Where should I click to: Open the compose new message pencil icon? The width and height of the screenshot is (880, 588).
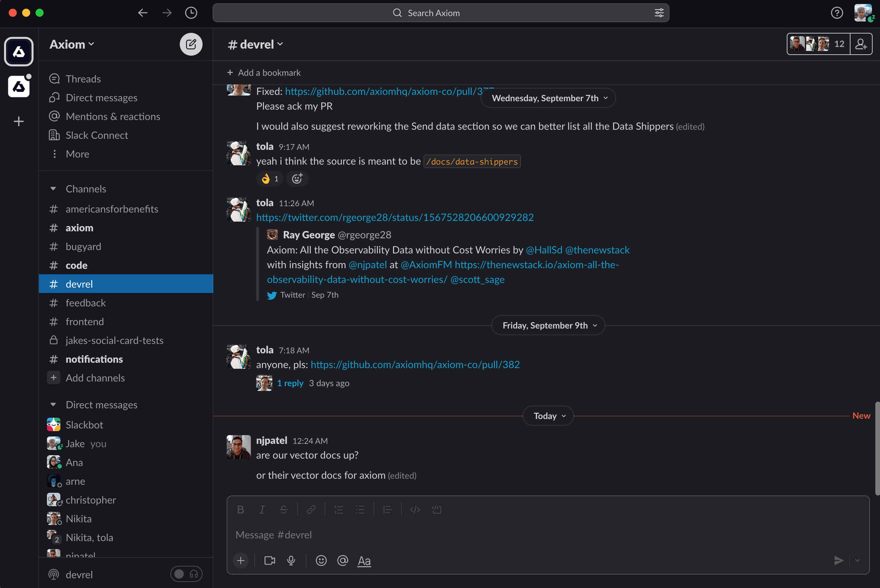191,44
